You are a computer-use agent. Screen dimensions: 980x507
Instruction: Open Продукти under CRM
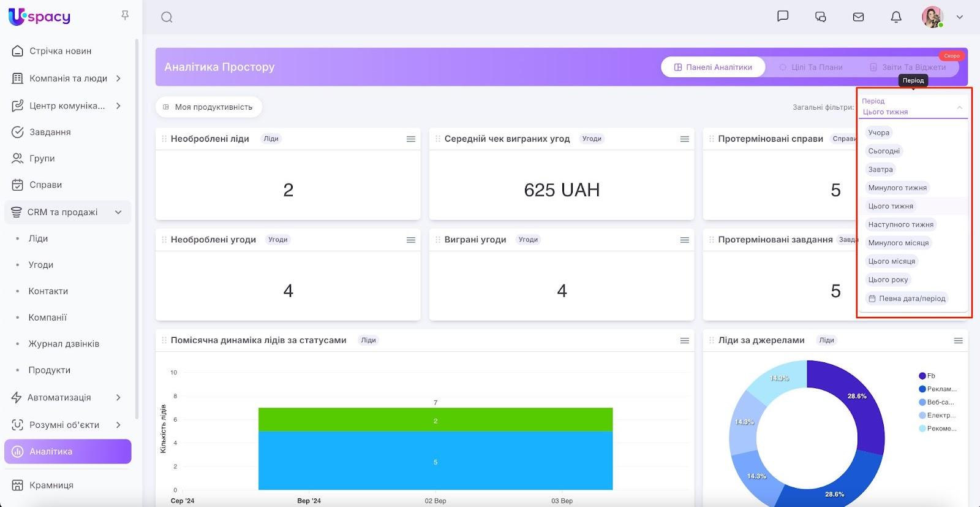coord(50,370)
